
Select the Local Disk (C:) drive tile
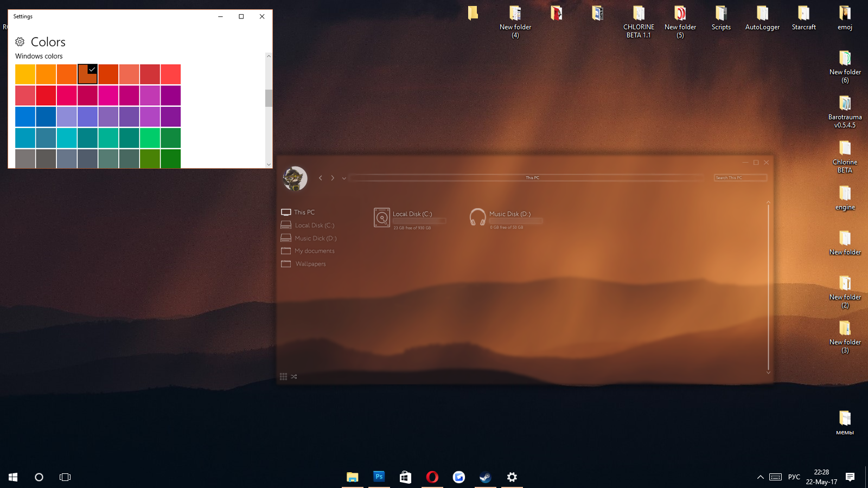coord(410,218)
